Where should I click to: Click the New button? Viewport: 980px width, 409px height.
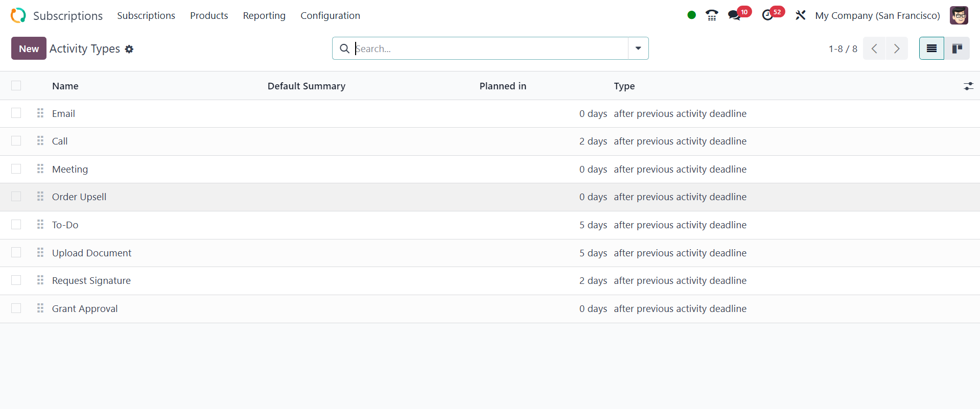29,49
